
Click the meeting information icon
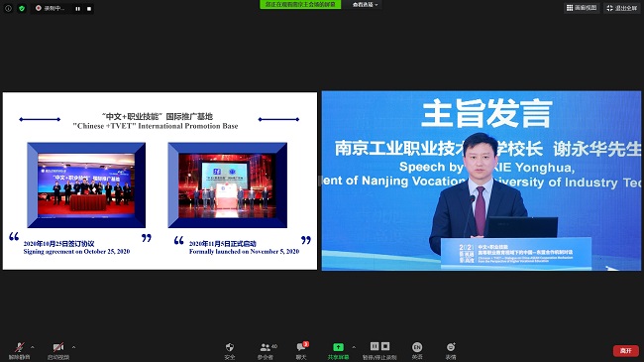tap(8, 8)
